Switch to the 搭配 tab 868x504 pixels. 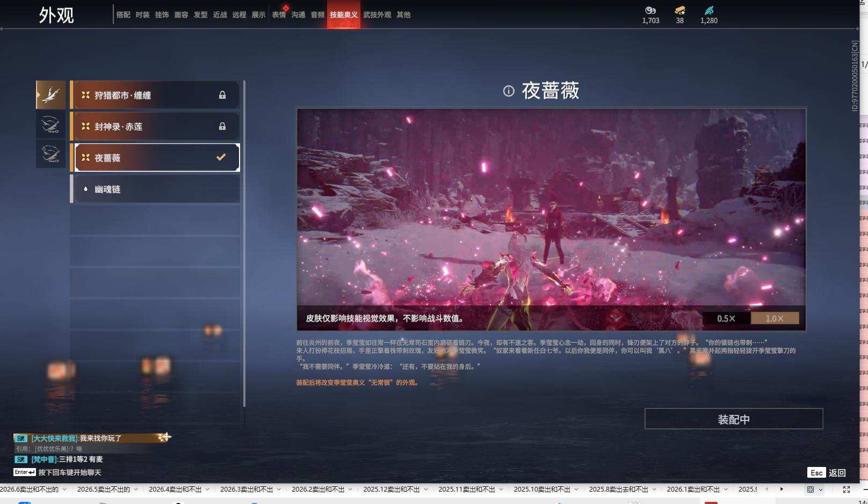[123, 14]
